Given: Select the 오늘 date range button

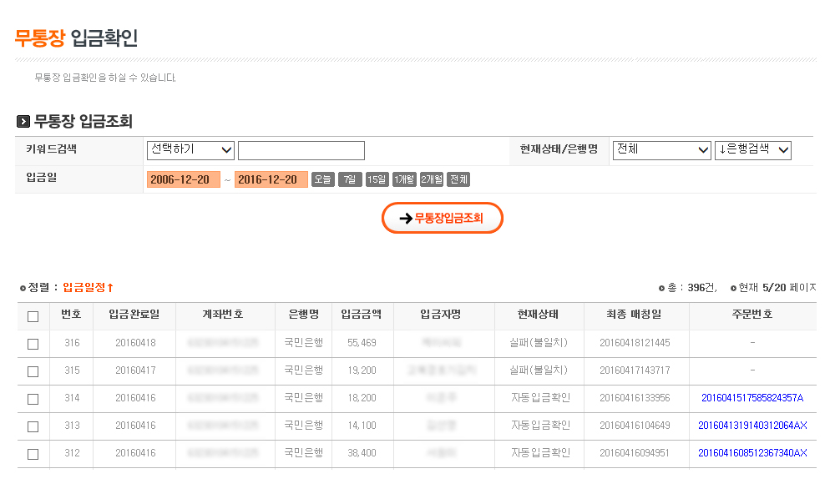Looking at the screenshot, I should pyautogui.click(x=322, y=179).
